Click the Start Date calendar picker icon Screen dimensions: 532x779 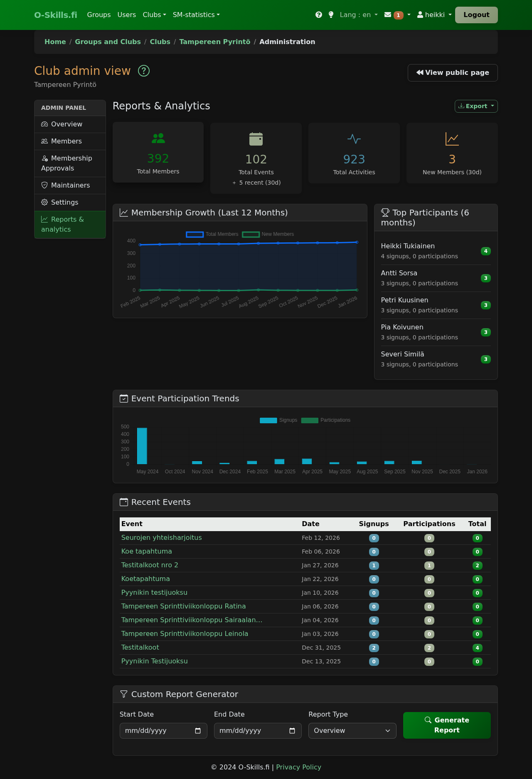198,731
